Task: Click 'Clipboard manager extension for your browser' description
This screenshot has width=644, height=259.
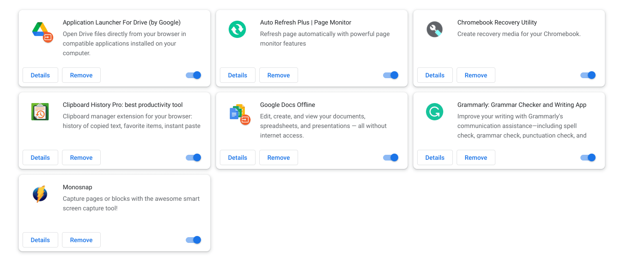Action: pos(131,121)
